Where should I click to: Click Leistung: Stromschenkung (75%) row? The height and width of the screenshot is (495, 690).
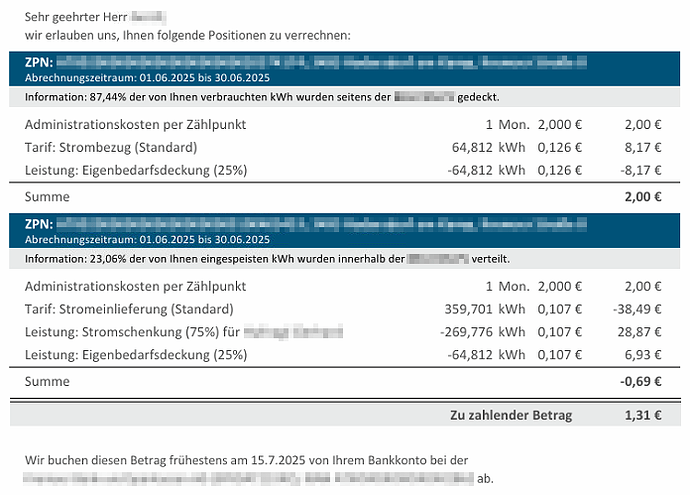(343, 332)
